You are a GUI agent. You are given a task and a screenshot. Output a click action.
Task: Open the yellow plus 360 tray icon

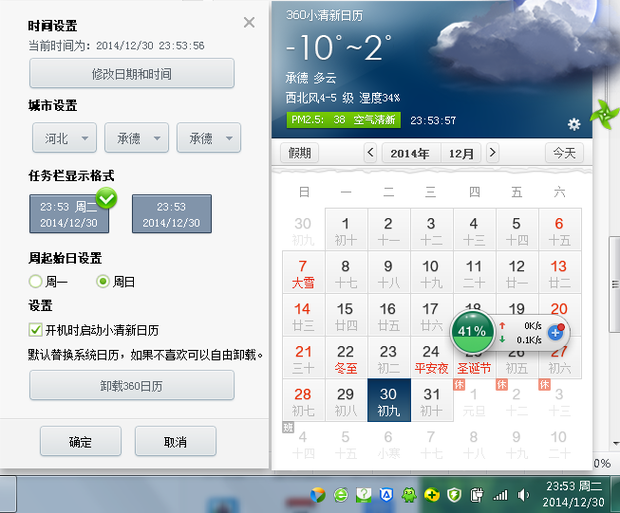point(432,494)
